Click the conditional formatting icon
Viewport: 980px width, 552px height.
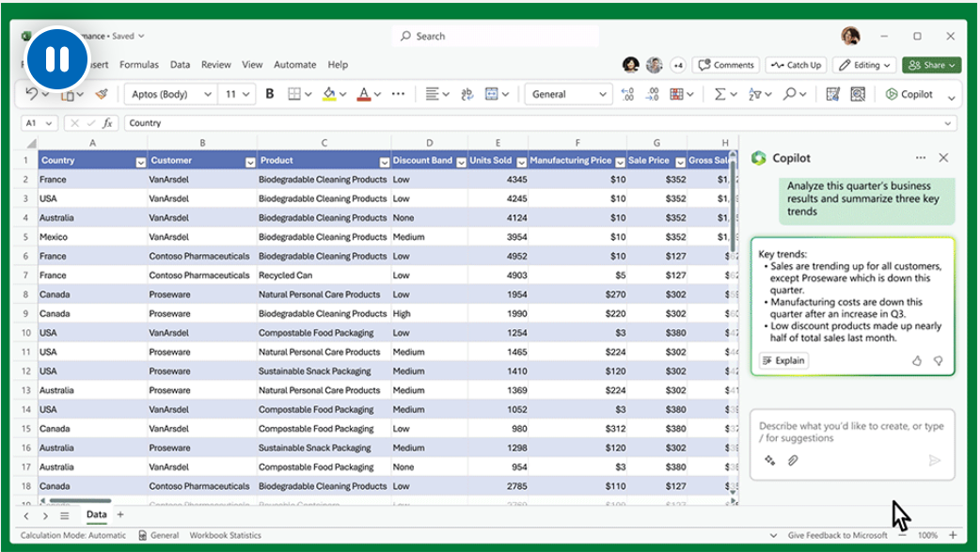click(676, 94)
